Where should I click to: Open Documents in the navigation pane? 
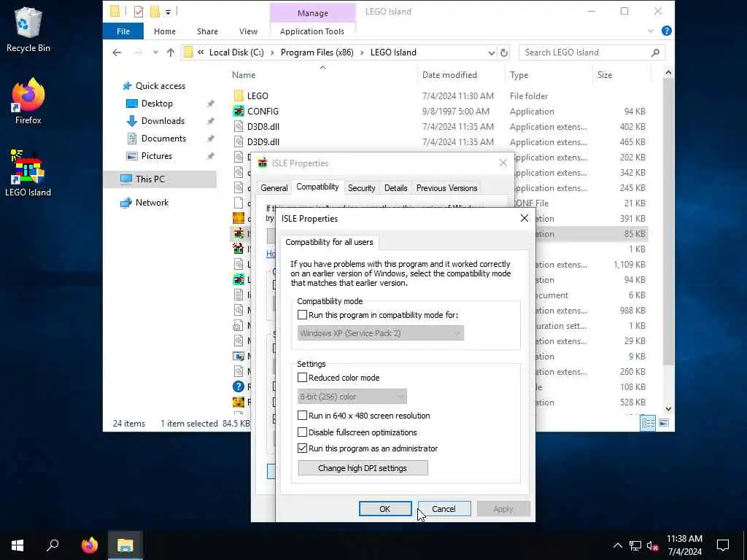pos(163,139)
